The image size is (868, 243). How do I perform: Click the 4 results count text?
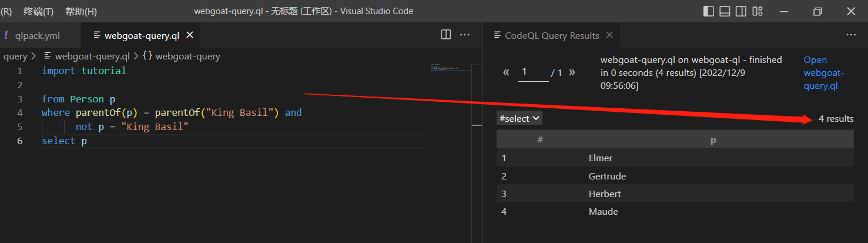pyautogui.click(x=836, y=118)
